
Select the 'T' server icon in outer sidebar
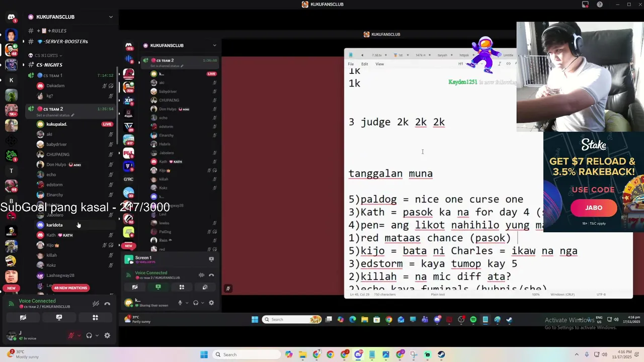11,171
